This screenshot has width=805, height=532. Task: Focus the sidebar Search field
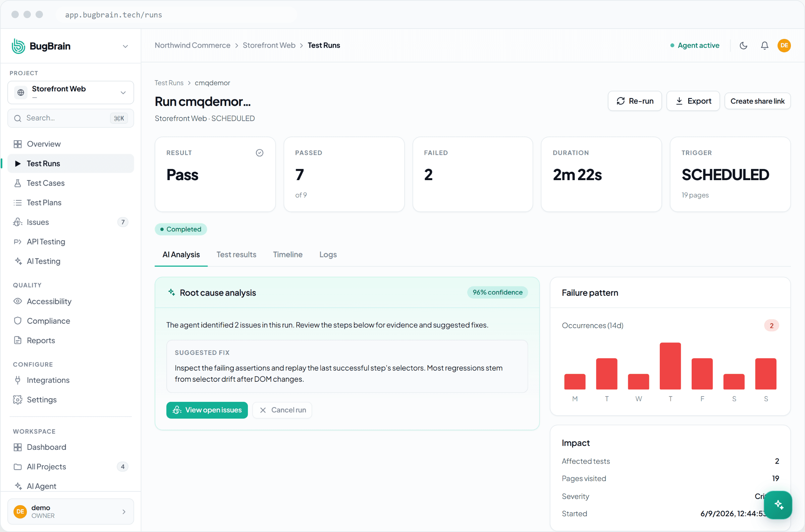(70, 118)
